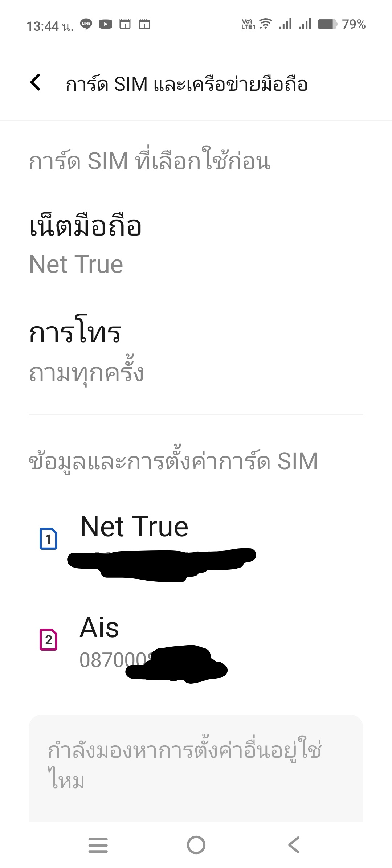The image size is (392, 868).
Task: Tap the LINE notification icon
Action: point(86,24)
